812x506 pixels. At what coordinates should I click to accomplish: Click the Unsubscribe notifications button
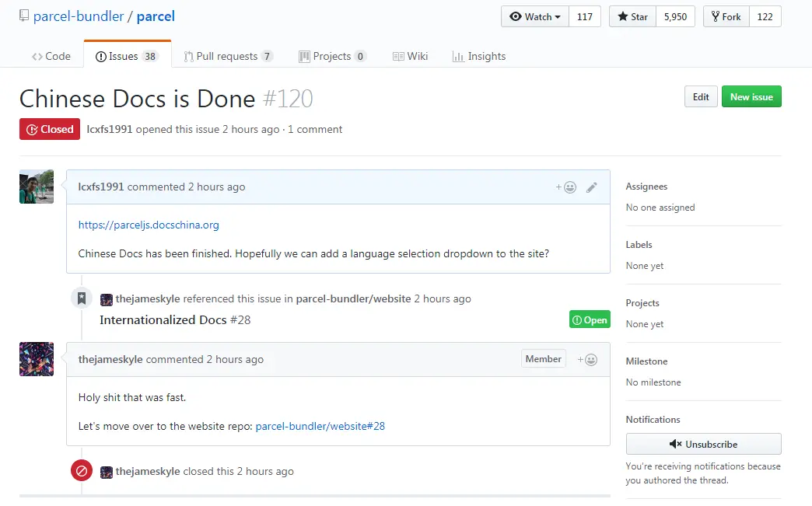tap(703, 444)
